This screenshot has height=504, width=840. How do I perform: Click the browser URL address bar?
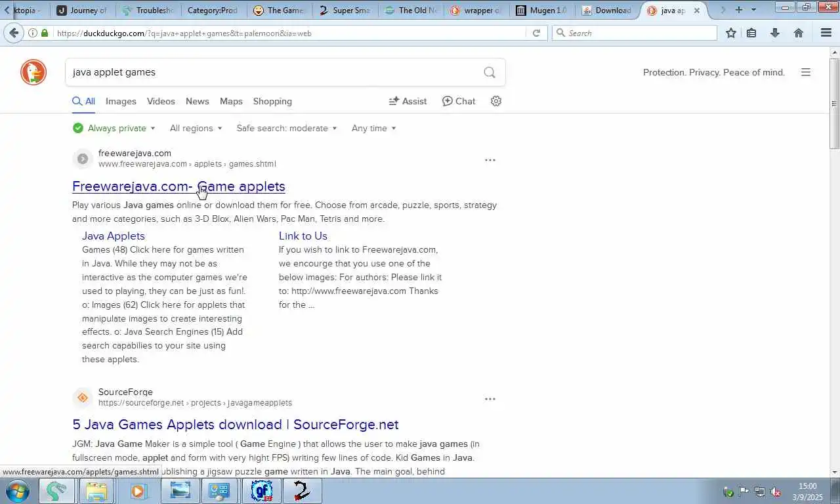pos(289,33)
